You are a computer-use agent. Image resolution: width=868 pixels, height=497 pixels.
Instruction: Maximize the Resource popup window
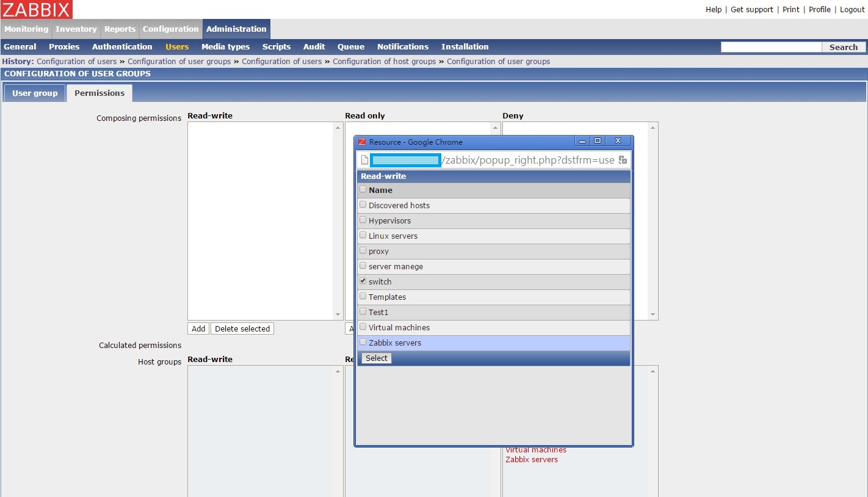(x=598, y=141)
